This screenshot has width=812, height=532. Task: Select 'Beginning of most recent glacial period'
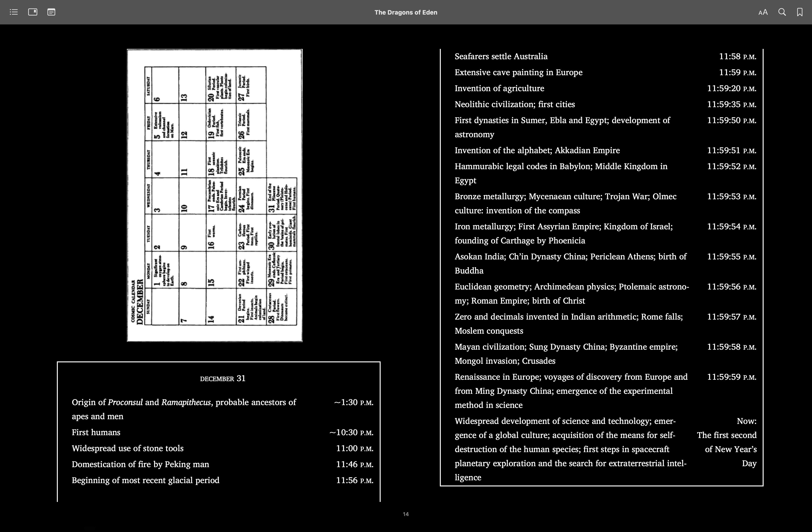point(145,481)
